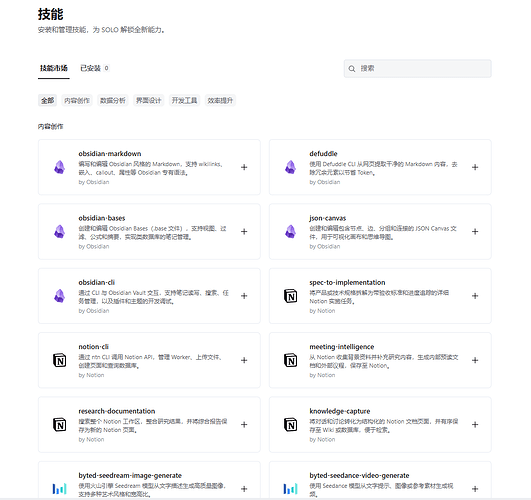The width and height of the screenshot is (531, 500).
Task: Filter skills by 效率提升
Action: tap(220, 100)
